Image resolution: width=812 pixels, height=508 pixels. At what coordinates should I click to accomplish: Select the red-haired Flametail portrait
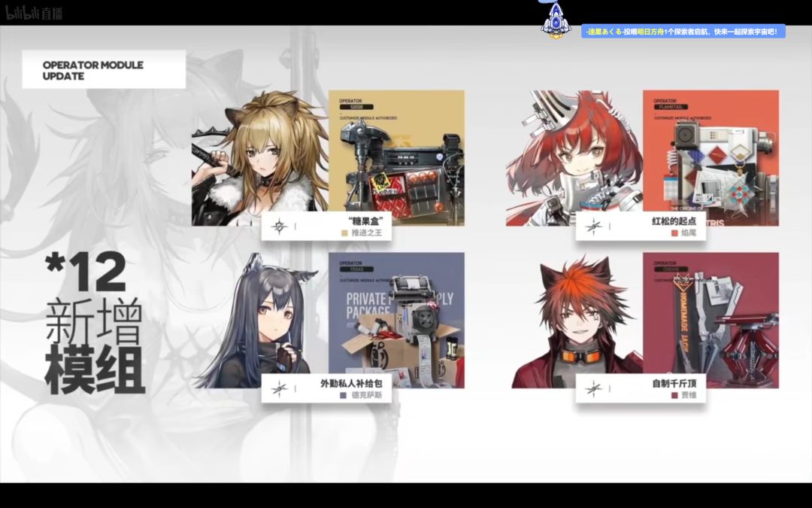[x=574, y=157]
